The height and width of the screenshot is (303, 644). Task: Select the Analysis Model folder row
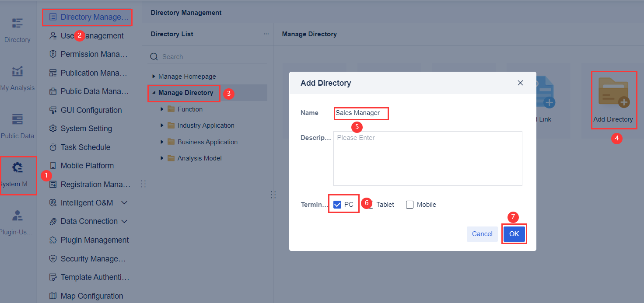pos(207,158)
